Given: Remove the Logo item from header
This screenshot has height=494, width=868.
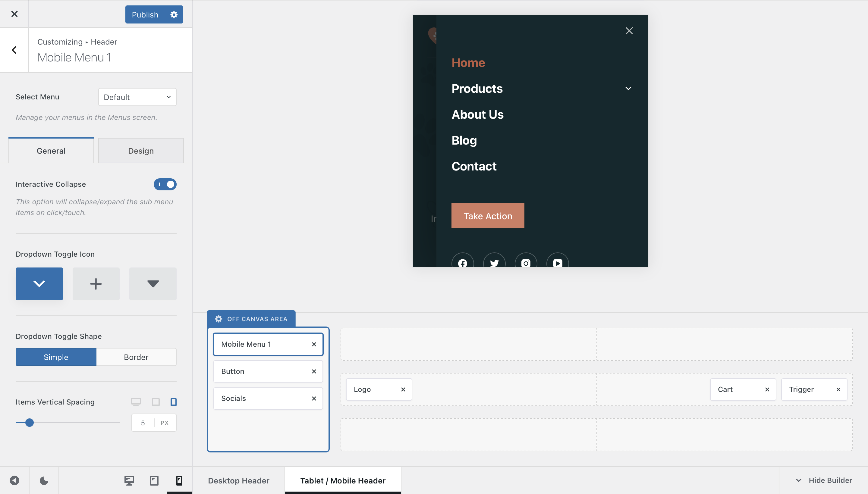Looking at the screenshot, I should pyautogui.click(x=403, y=389).
